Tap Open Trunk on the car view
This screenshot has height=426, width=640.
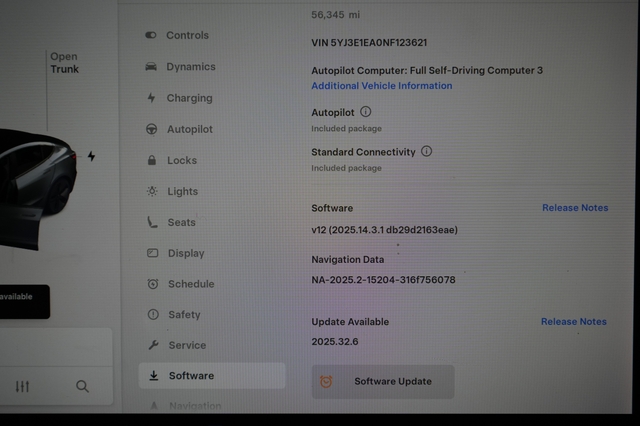click(x=64, y=63)
